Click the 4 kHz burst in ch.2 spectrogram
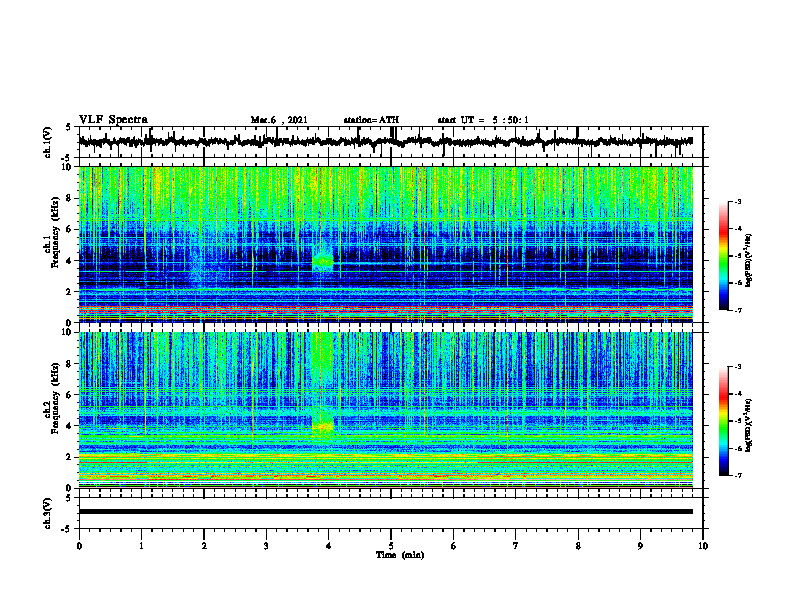The image size is (792, 612). [x=323, y=427]
